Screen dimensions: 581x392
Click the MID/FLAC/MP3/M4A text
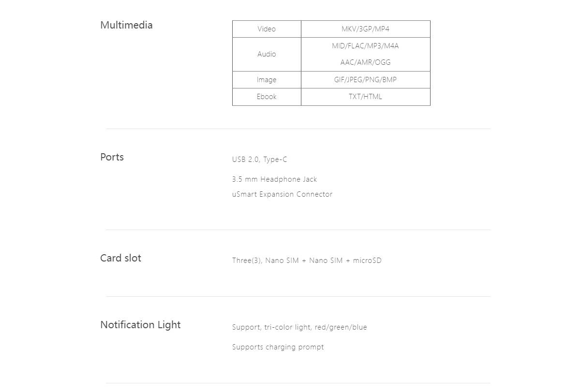pos(365,46)
